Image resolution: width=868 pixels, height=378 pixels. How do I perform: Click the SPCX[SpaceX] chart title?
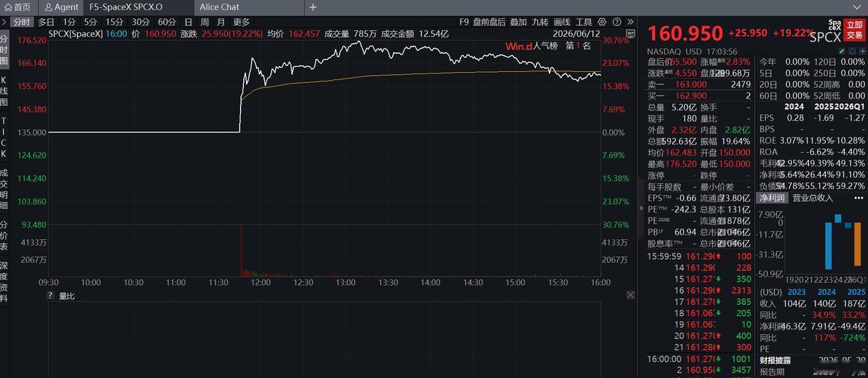75,33
